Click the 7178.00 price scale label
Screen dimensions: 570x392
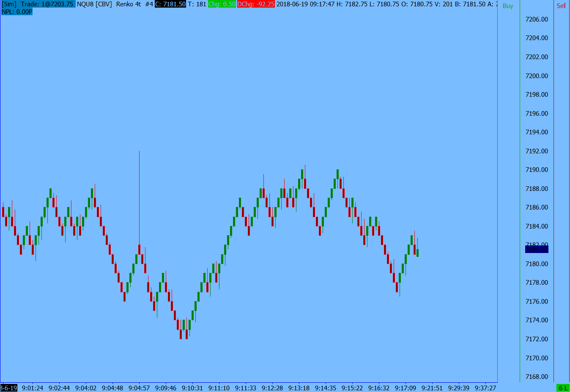[x=537, y=283]
